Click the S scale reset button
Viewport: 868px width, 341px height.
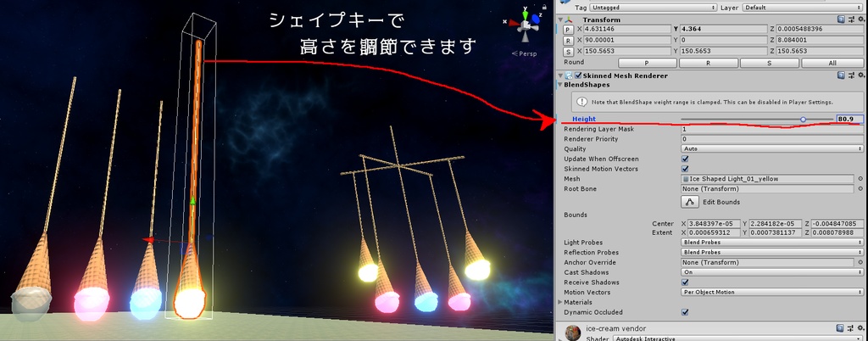point(569,52)
